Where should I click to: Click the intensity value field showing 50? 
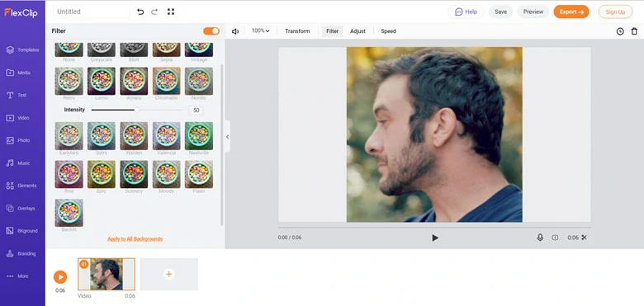(x=196, y=111)
